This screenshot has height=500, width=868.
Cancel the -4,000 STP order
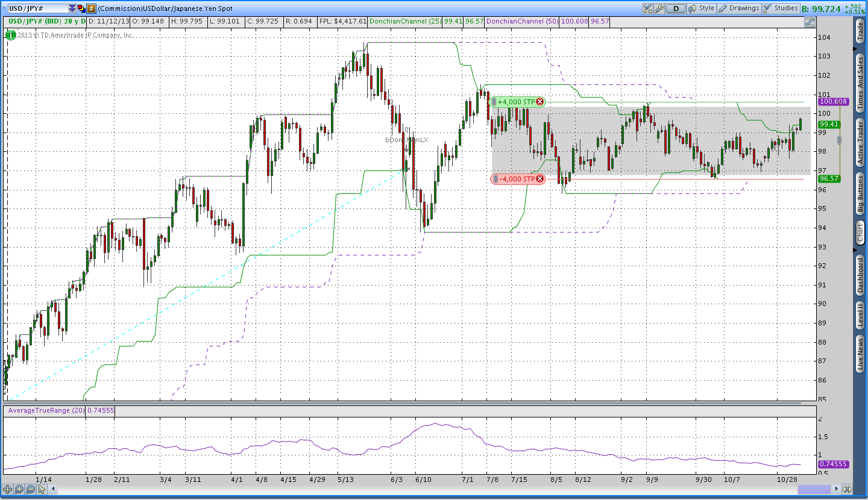(539, 179)
